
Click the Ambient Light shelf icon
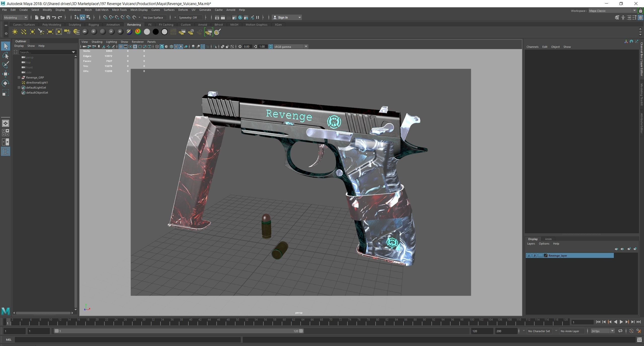[x=15, y=32]
